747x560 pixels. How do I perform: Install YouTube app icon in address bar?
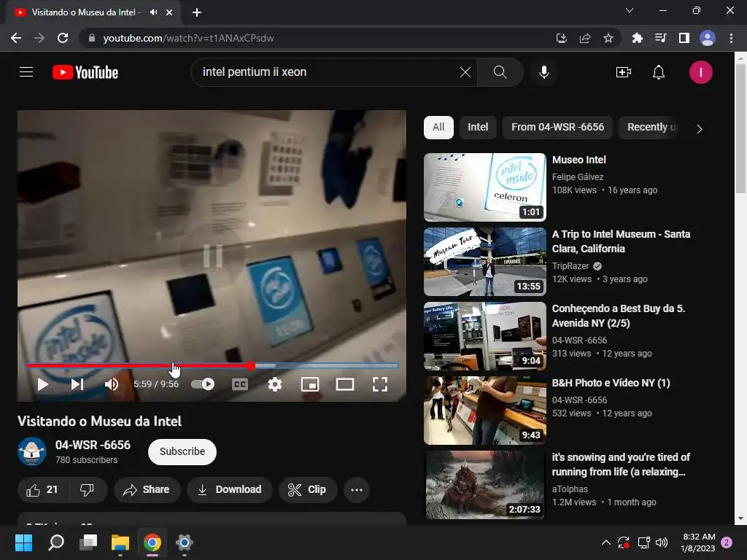[561, 38]
